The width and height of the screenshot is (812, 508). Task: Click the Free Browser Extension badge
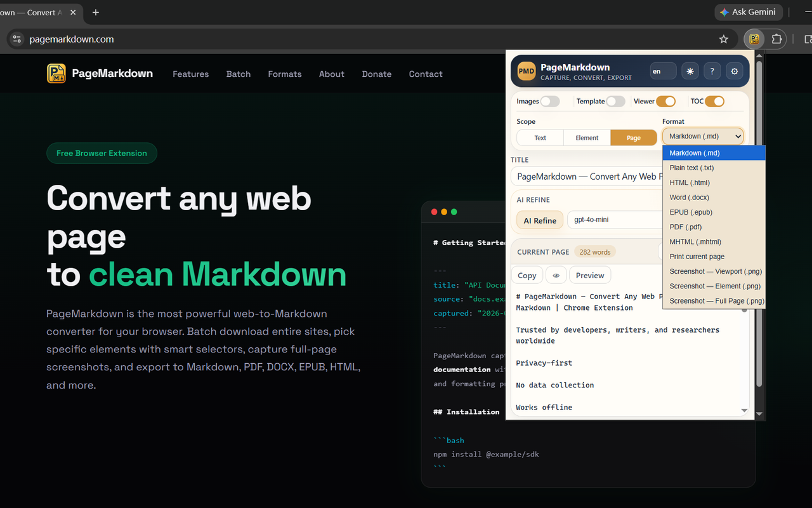101,153
